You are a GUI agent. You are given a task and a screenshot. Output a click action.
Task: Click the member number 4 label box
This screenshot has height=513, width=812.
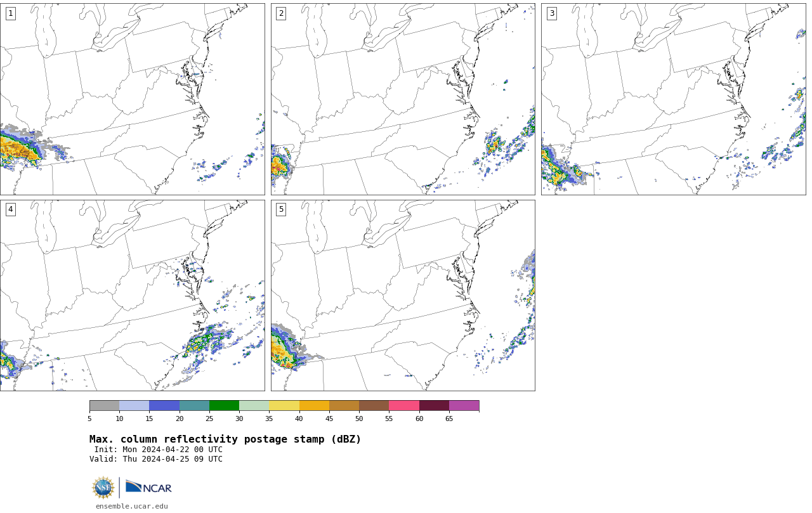point(10,209)
